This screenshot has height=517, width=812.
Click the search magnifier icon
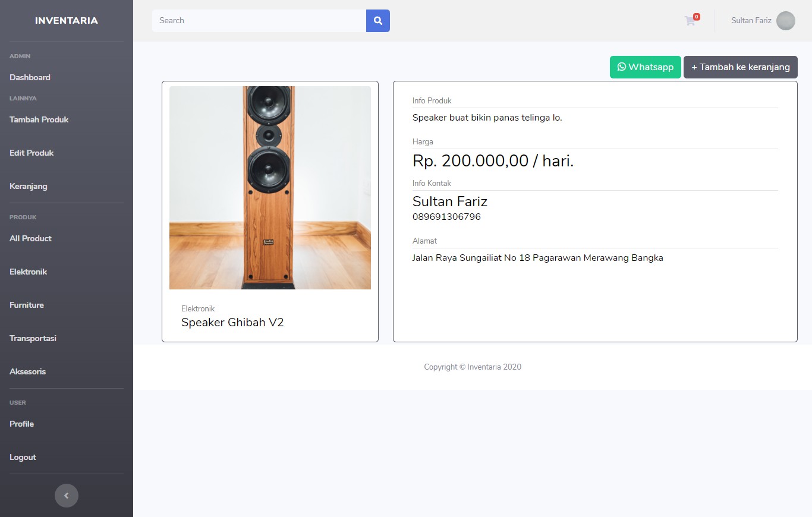pyautogui.click(x=377, y=20)
